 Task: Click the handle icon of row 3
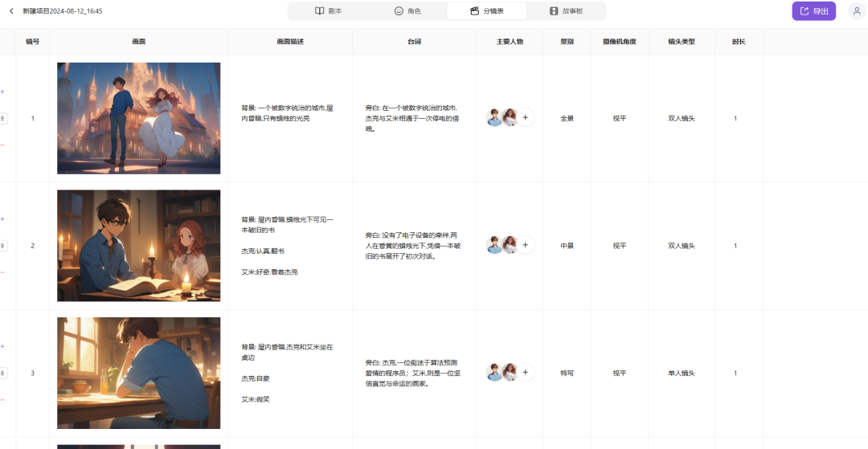coord(3,373)
